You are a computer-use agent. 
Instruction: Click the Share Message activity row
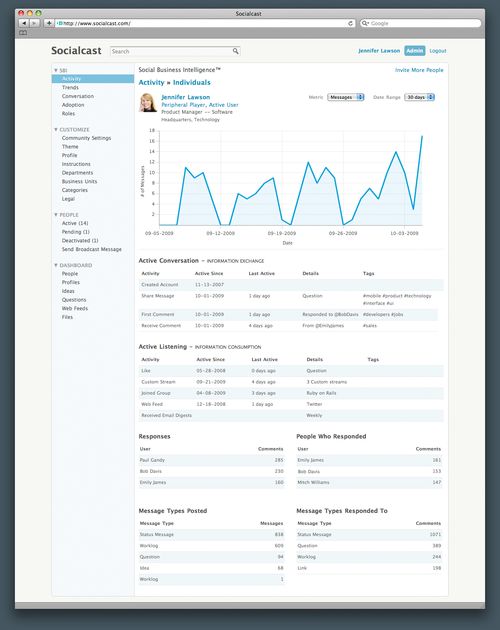(291, 299)
